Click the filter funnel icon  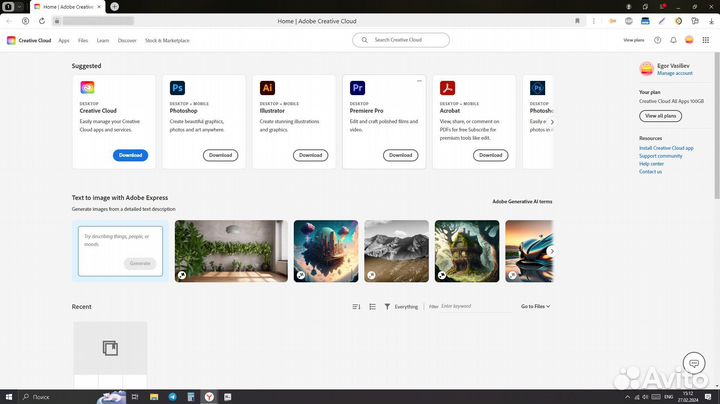(387, 307)
